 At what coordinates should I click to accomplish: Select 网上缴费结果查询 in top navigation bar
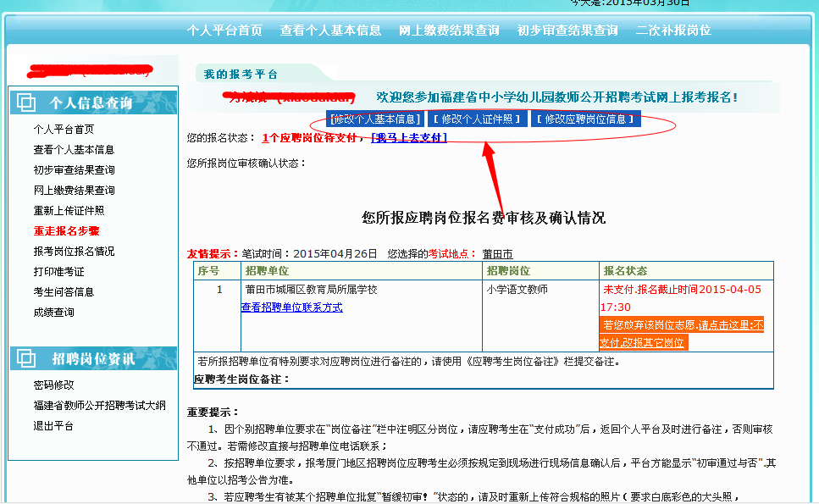pyautogui.click(x=449, y=30)
